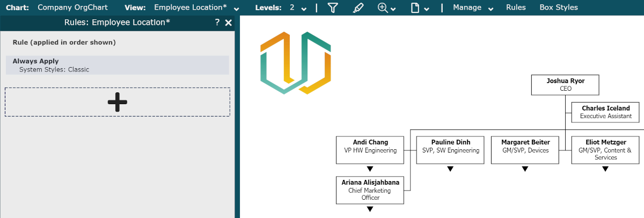644x218 pixels.
Task: Click the company logo image
Action: tap(295, 63)
